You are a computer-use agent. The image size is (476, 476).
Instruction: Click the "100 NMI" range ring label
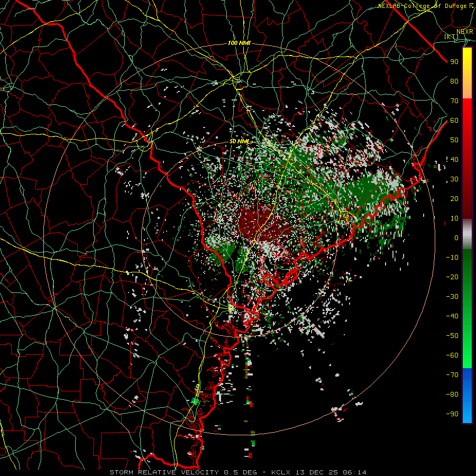tap(239, 43)
